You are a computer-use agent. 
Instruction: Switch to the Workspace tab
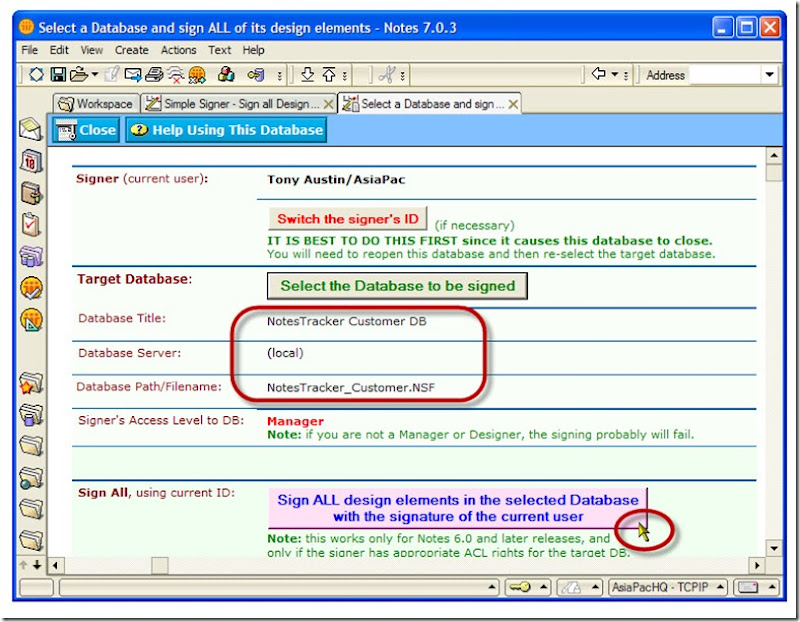[96, 104]
